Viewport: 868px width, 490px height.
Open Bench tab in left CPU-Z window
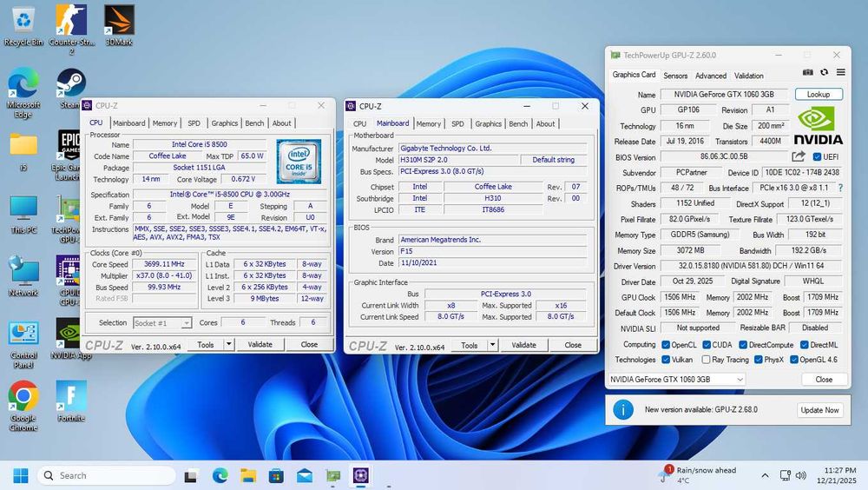tap(254, 123)
